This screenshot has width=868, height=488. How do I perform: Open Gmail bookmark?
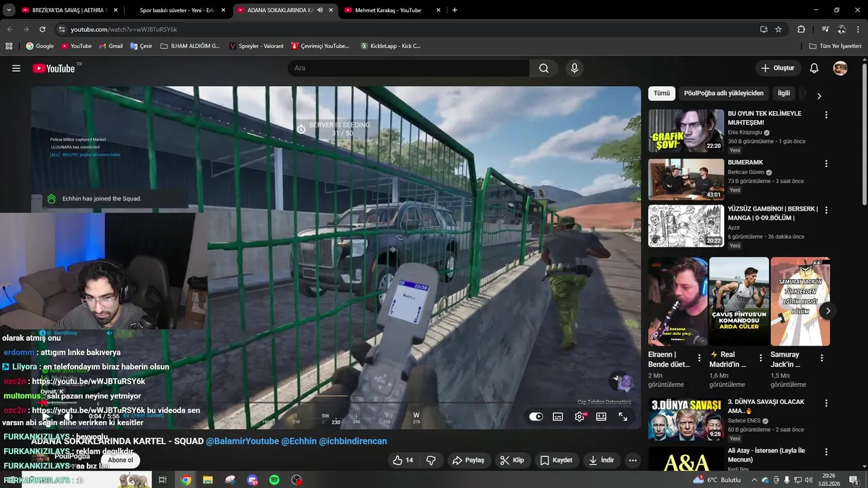point(111,46)
